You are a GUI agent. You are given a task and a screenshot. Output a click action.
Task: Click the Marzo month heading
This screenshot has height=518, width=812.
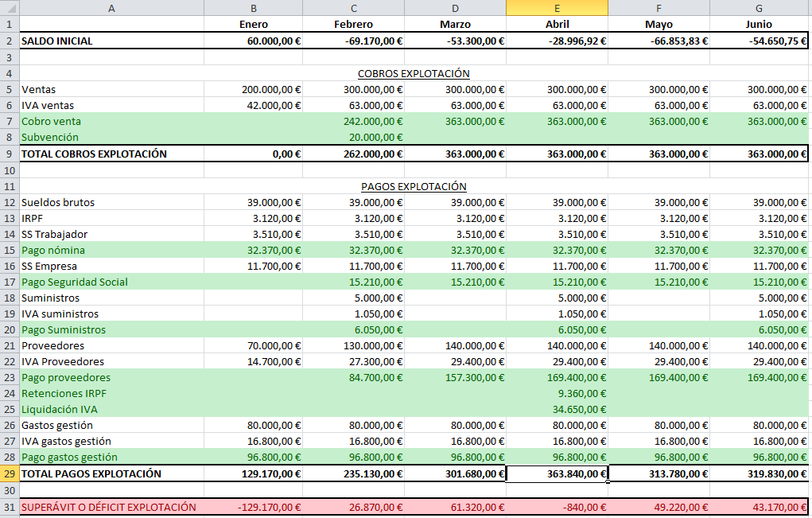[455, 25]
